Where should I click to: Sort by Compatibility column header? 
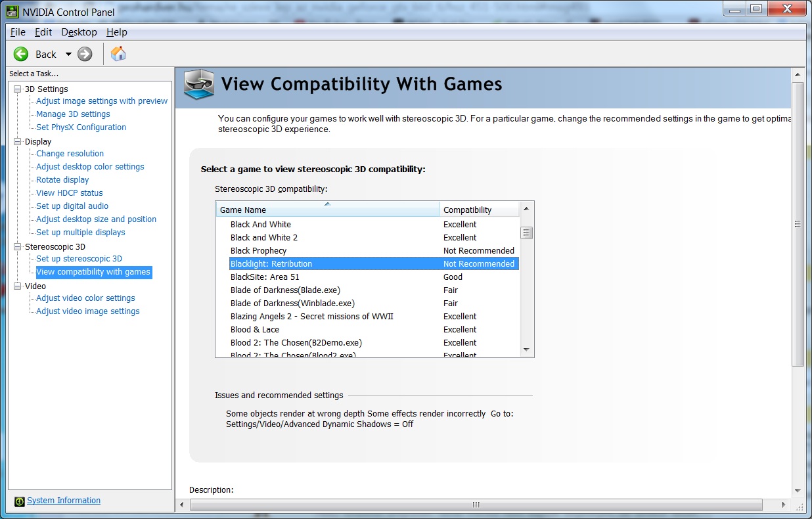479,210
